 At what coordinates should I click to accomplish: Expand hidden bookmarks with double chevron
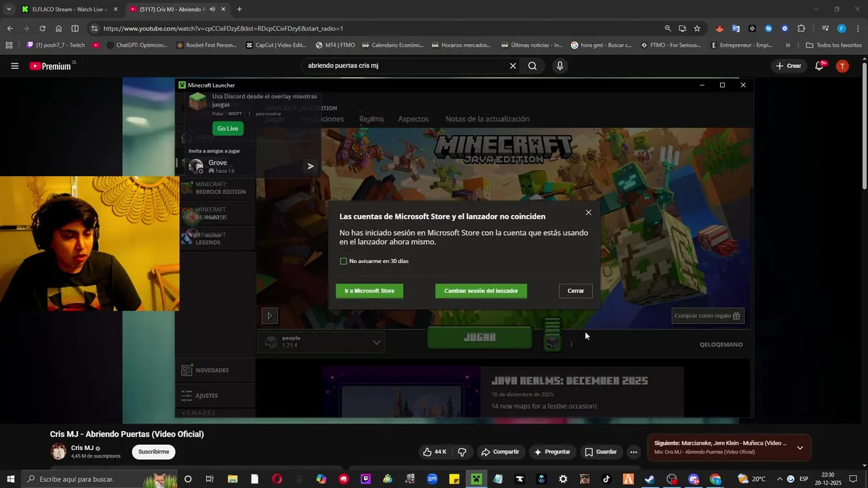(787, 45)
